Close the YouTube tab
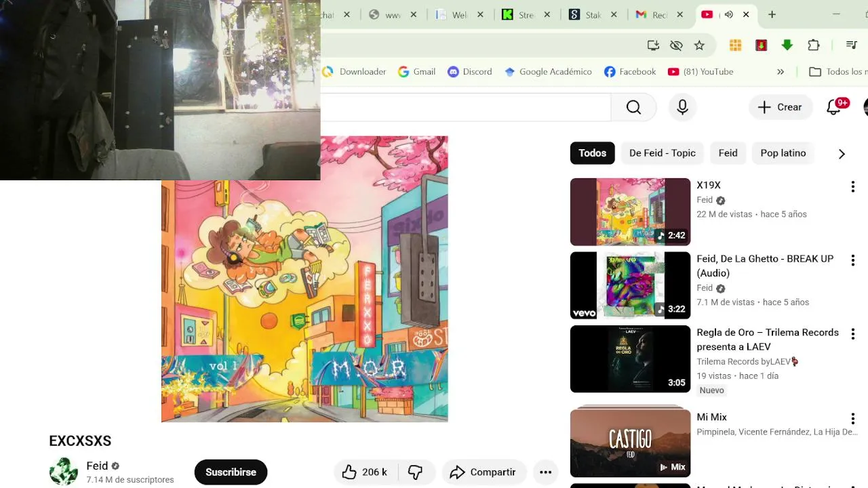This screenshot has height=488, width=868. pos(746,14)
